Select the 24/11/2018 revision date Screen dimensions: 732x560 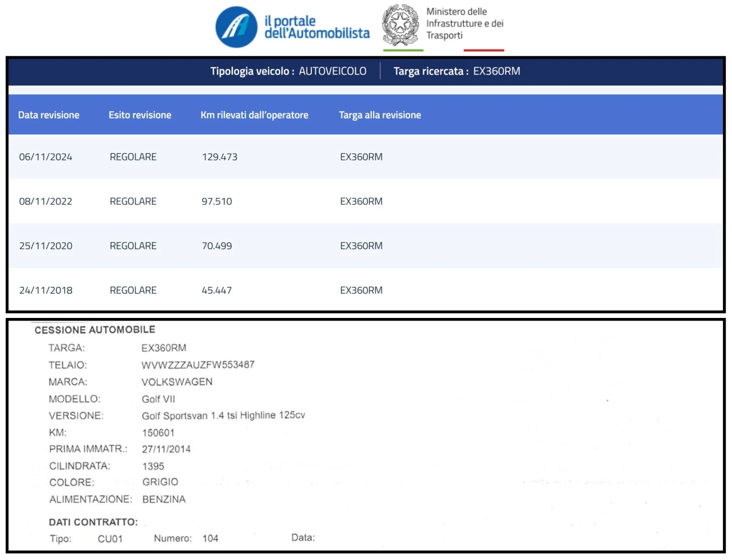45,290
